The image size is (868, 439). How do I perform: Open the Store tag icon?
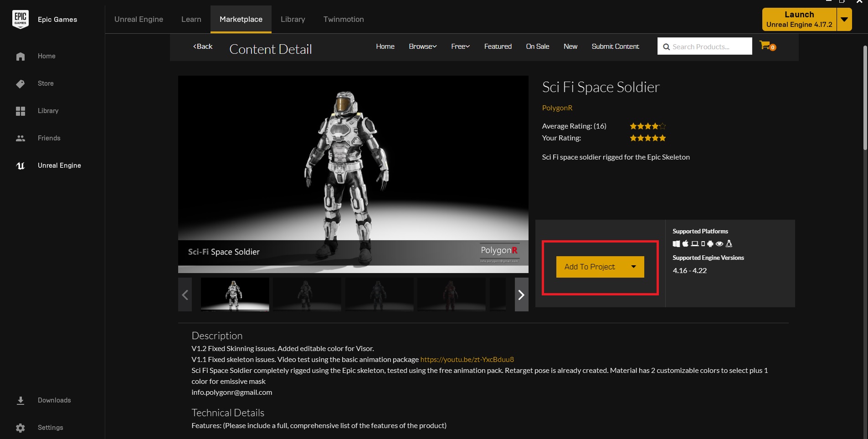[x=21, y=83]
